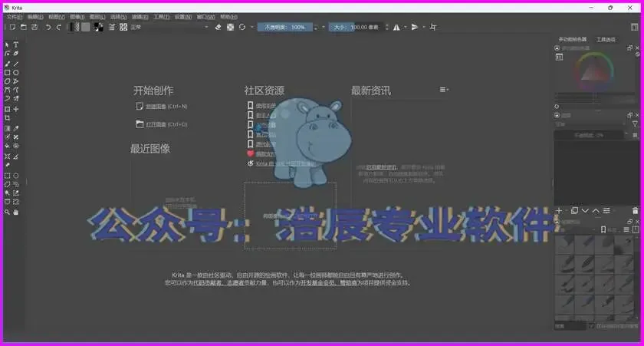
Task: Select the Crop tool
Action: tap(7, 118)
